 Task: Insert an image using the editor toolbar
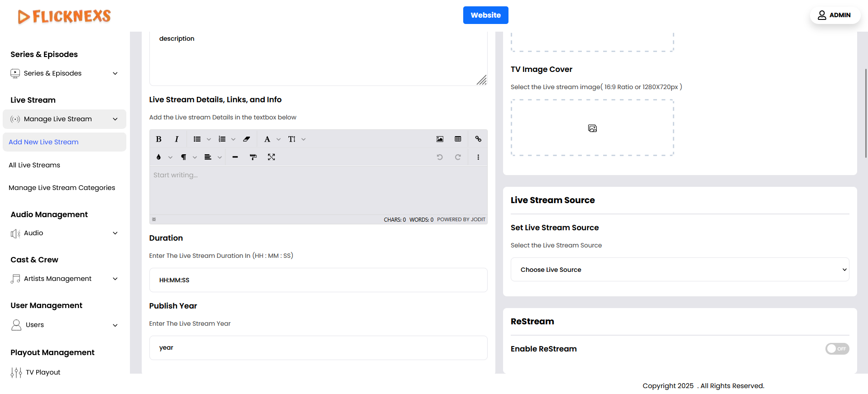440,139
